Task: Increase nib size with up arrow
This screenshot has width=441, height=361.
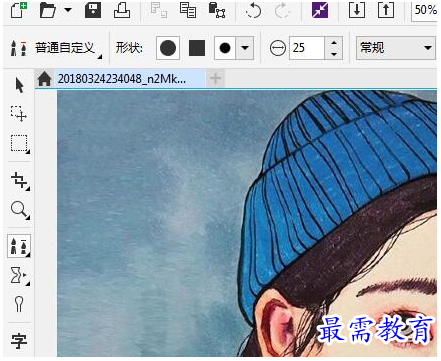Action: (334, 42)
